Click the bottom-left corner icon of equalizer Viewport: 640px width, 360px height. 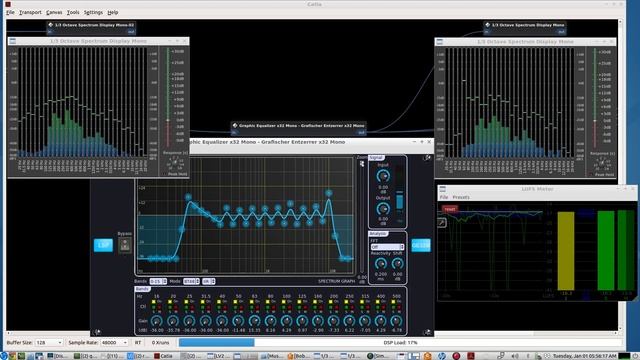pyautogui.click(x=97, y=332)
